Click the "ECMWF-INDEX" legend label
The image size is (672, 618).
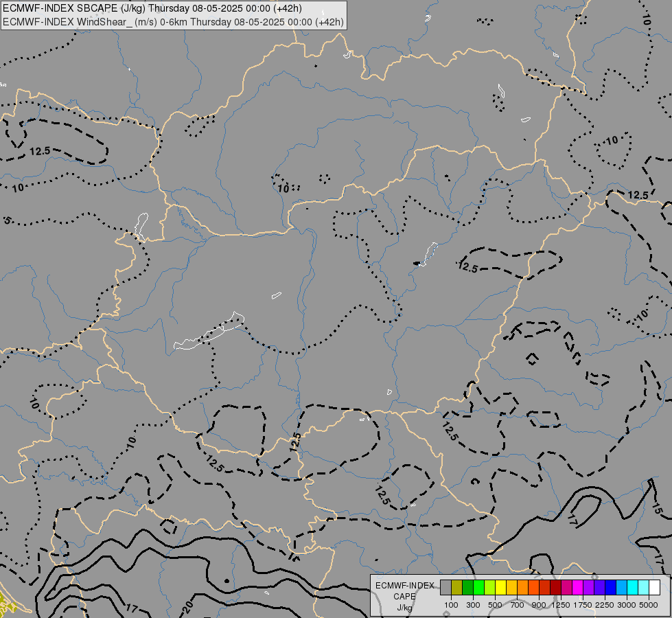tap(405, 586)
